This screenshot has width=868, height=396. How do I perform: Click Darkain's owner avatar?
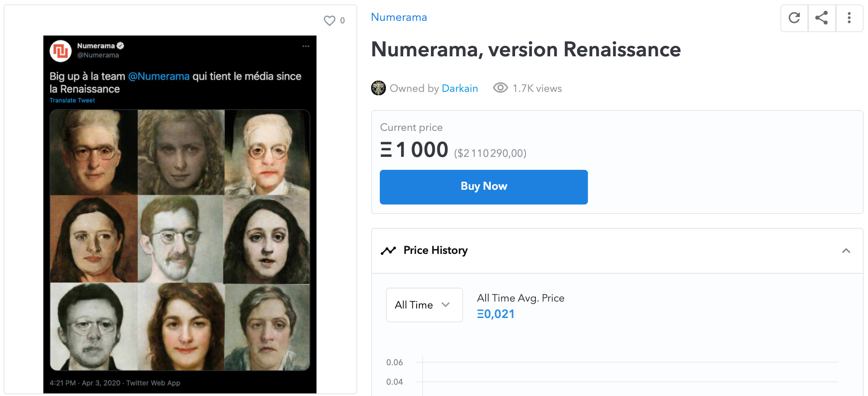click(379, 88)
